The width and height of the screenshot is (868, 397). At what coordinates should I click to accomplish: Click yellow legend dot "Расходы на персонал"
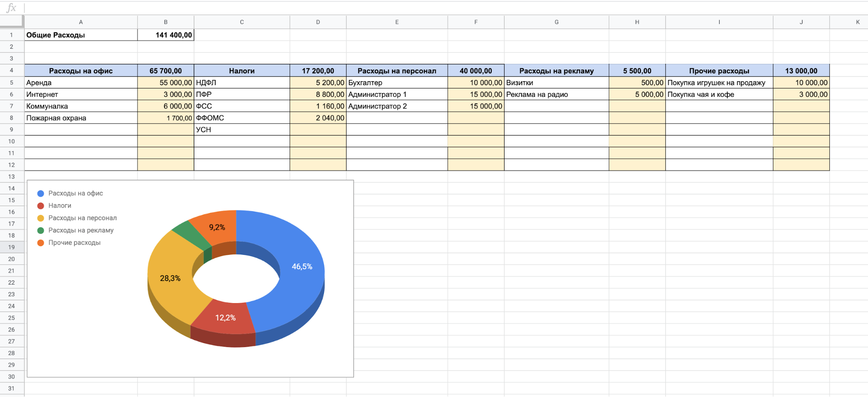pyautogui.click(x=41, y=218)
